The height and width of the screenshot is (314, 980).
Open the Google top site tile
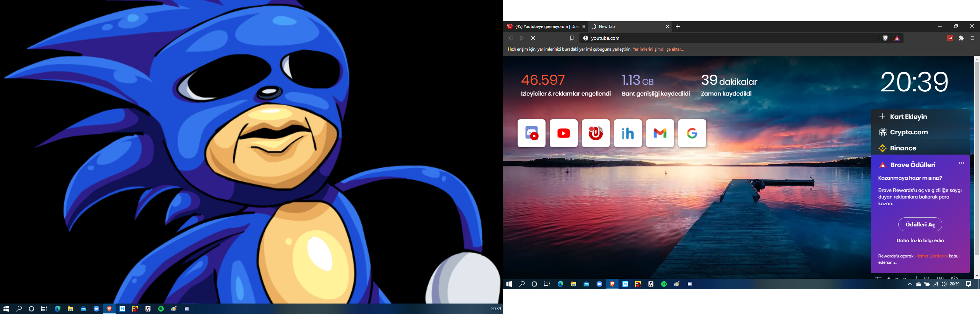click(x=692, y=133)
